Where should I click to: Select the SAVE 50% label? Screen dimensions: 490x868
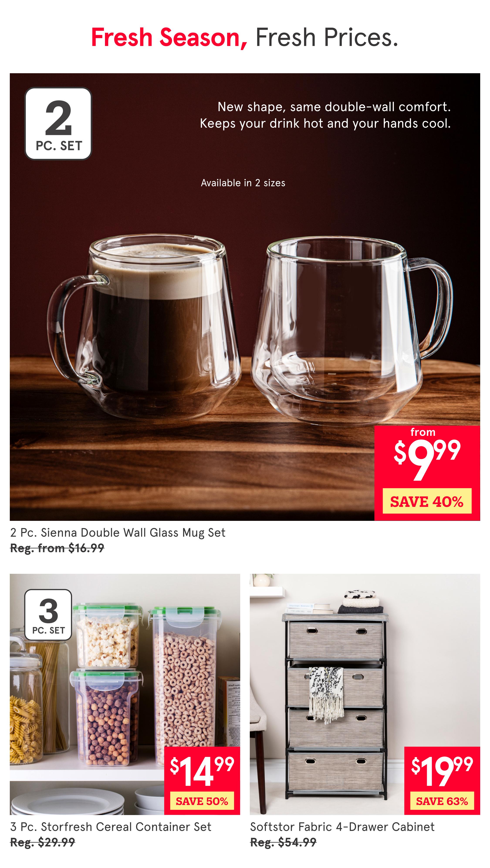pos(202,801)
